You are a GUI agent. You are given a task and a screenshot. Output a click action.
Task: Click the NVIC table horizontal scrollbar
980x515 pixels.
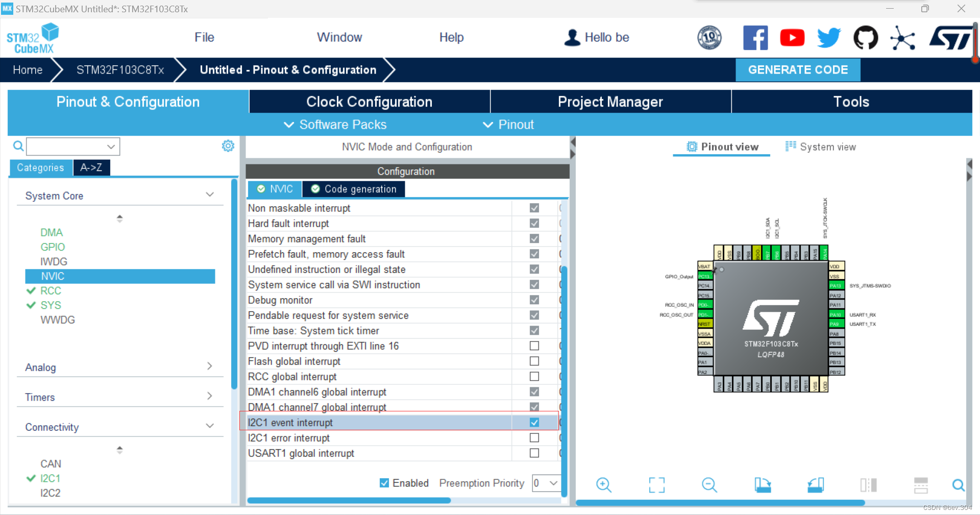(x=349, y=500)
